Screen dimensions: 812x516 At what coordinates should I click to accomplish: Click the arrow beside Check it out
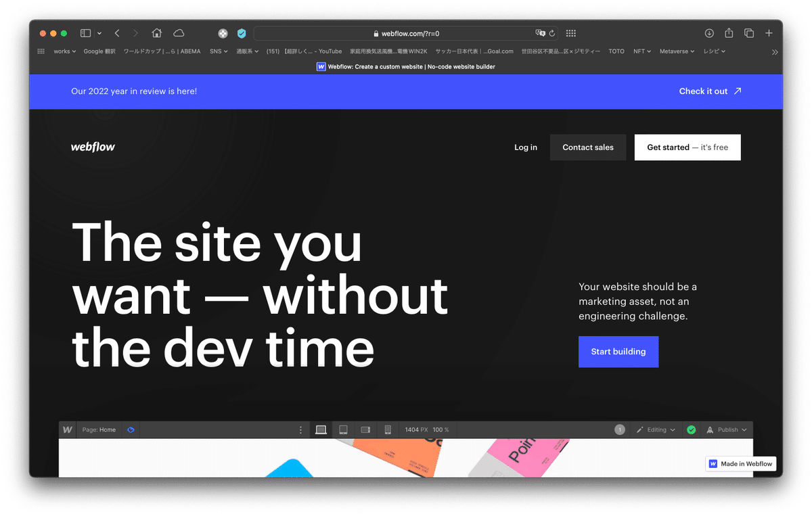click(738, 91)
